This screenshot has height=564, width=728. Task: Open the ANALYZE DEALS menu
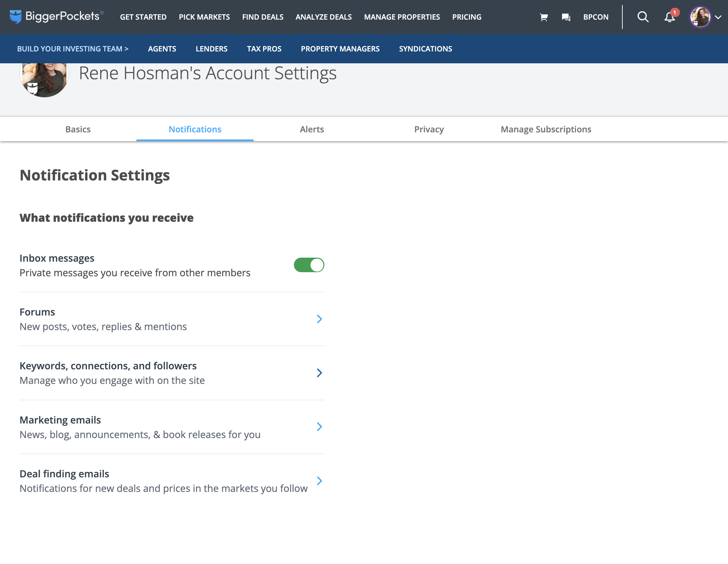pos(323,17)
